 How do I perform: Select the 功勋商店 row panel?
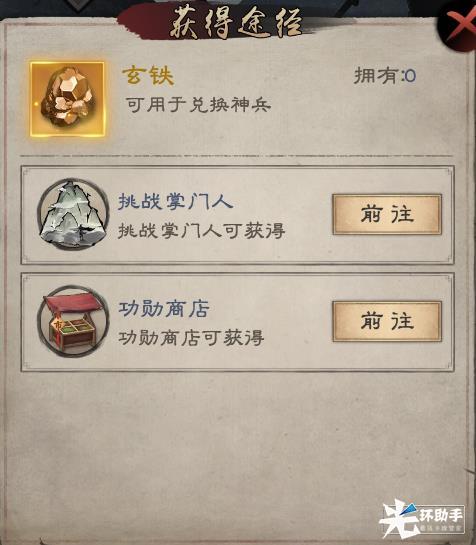[237, 322]
